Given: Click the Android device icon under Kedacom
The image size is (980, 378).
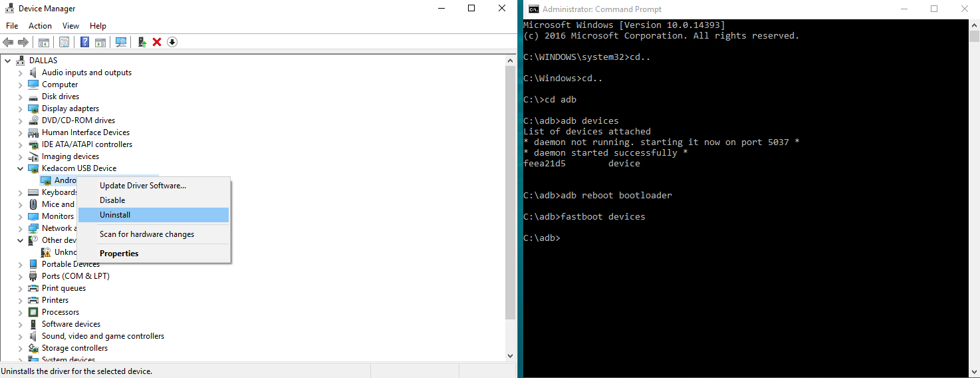Looking at the screenshot, I should click(46, 180).
